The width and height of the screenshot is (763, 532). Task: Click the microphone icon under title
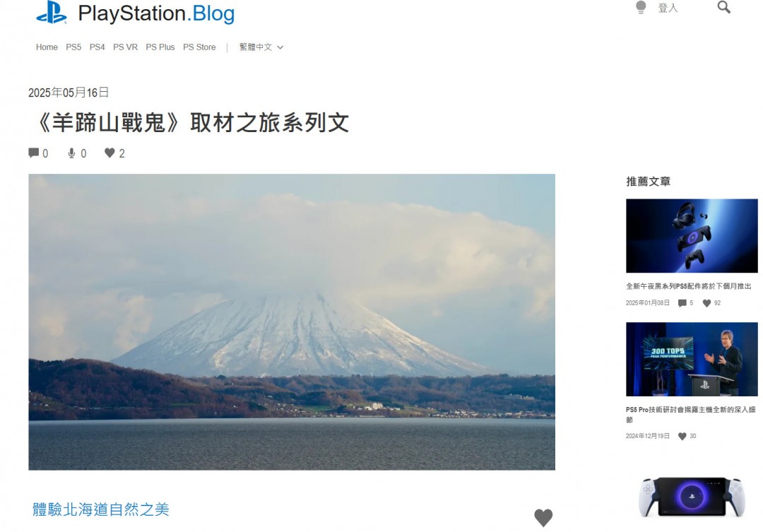[x=71, y=153]
